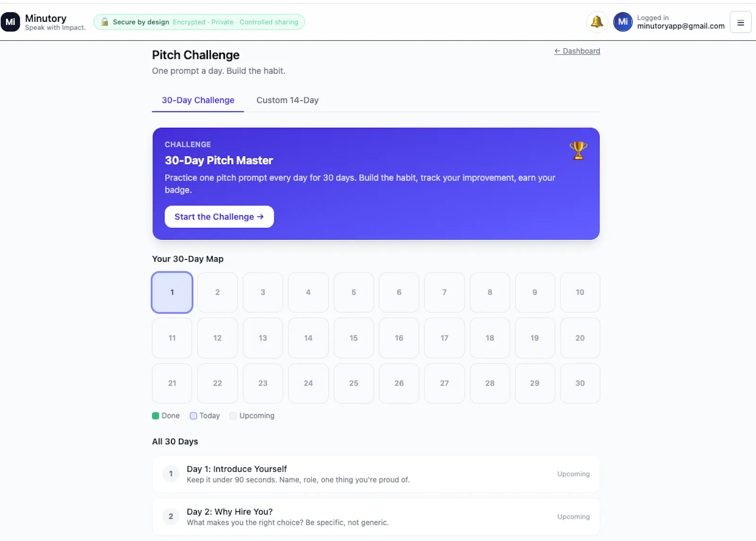Image resolution: width=756 pixels, height=541 pixels.
Task: Select day 10 tile in the map
Action: point(580,292)
